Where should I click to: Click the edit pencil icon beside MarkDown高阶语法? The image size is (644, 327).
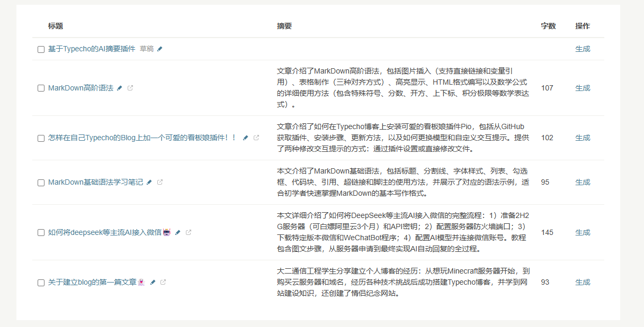tap(120, 88)
